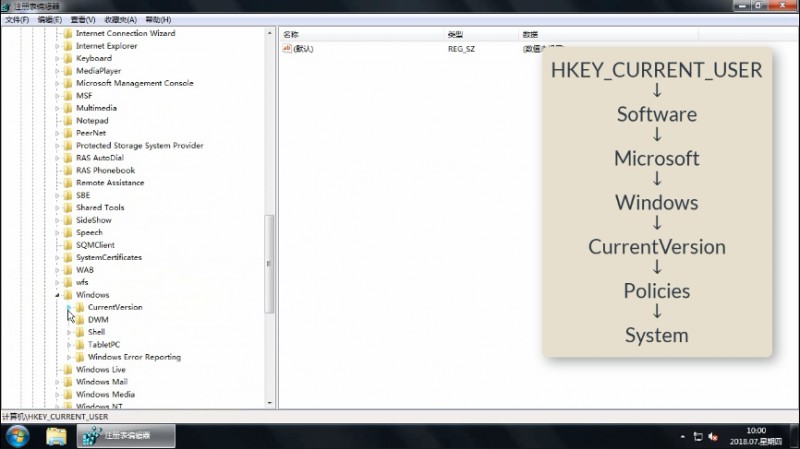Viewport: 800px width, 449px height.
Task: Click the Multimedia folder icon
Action: pyautogui.click(x=68, y=108)
